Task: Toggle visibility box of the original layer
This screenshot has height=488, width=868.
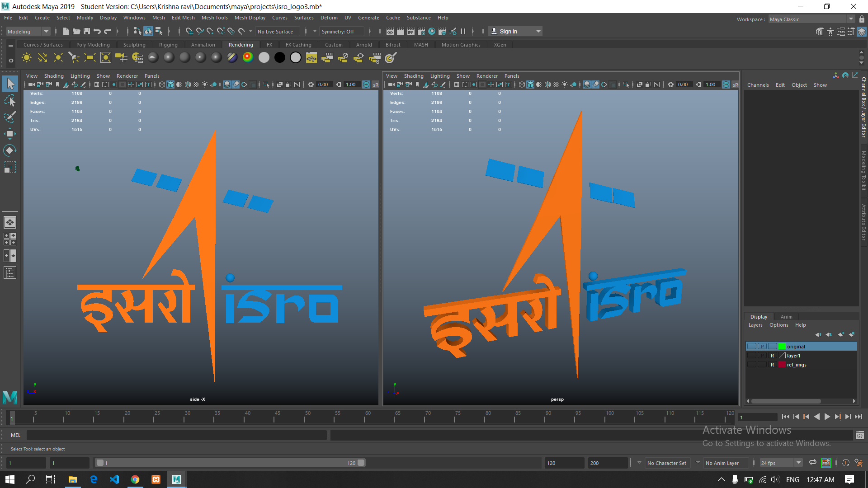Action: click(752, 347)
